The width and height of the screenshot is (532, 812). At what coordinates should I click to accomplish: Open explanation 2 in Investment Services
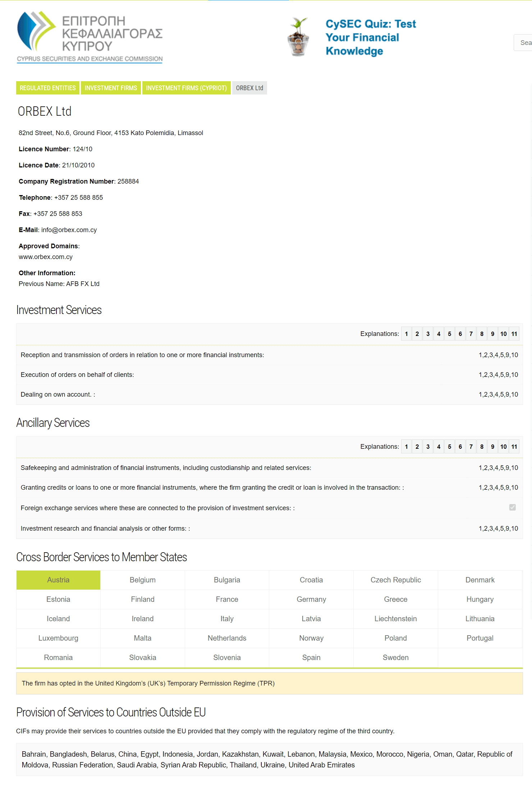pyautogui.click(x=417, y=334)
